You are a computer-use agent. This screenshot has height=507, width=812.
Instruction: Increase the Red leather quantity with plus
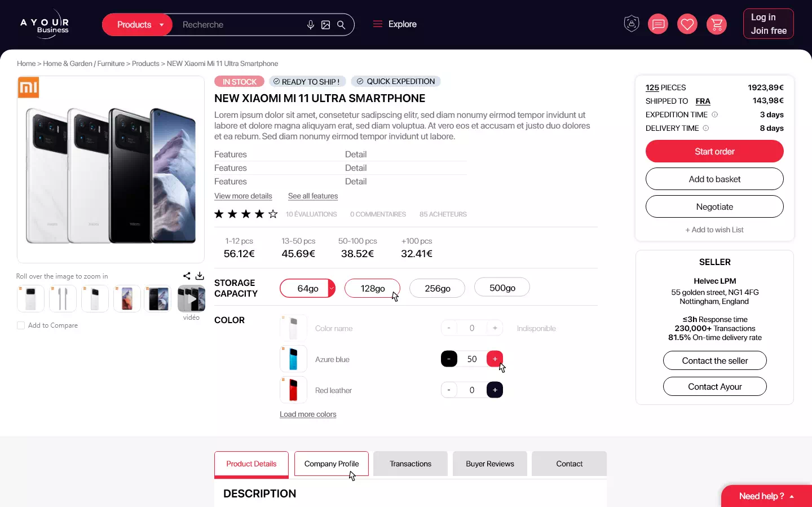[x=495, y=390]
